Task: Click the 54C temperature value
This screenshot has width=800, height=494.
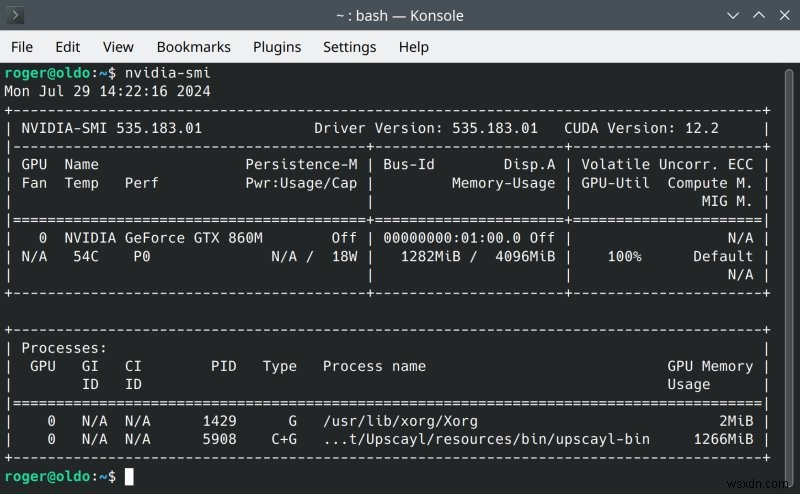Action: tap(86, 256)
